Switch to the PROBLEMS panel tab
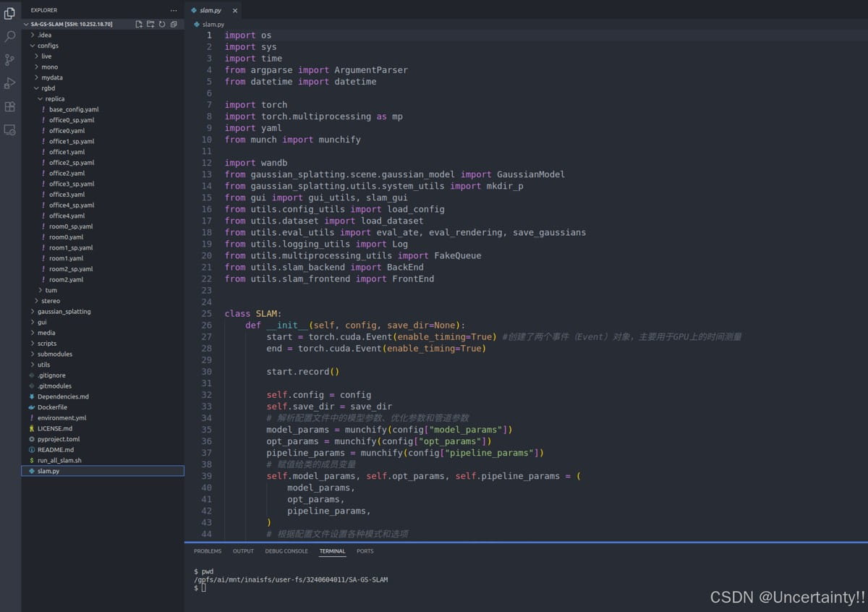 [208, 551]
